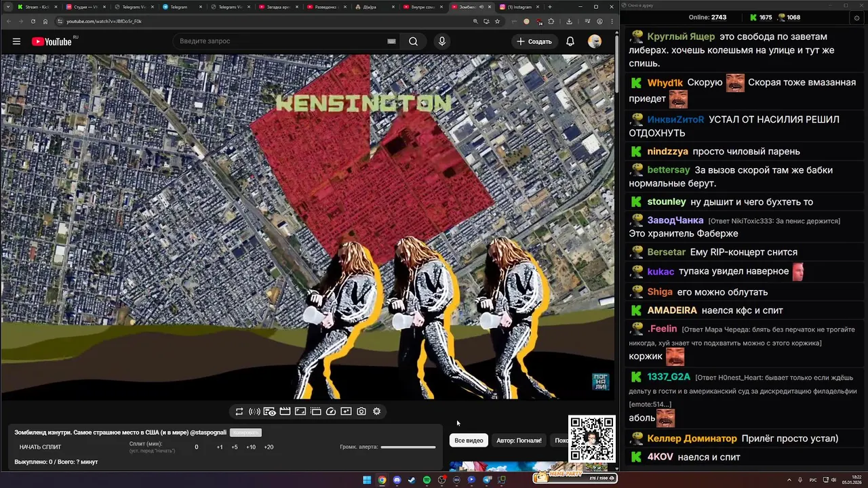The width and height of the screenshot is (868, 488).
Task: Click the username AMADEIRA in chat
Action: (672, 310)
